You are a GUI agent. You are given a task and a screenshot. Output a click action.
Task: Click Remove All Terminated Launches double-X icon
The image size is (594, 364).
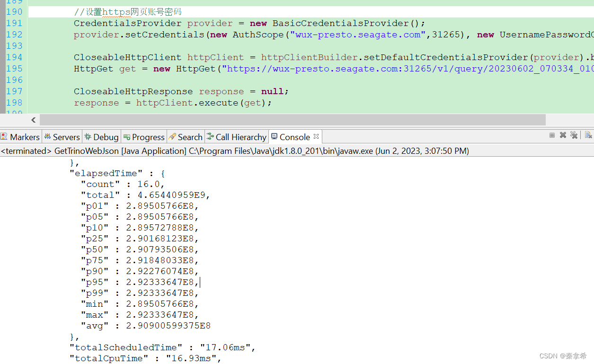coord(574,135)
